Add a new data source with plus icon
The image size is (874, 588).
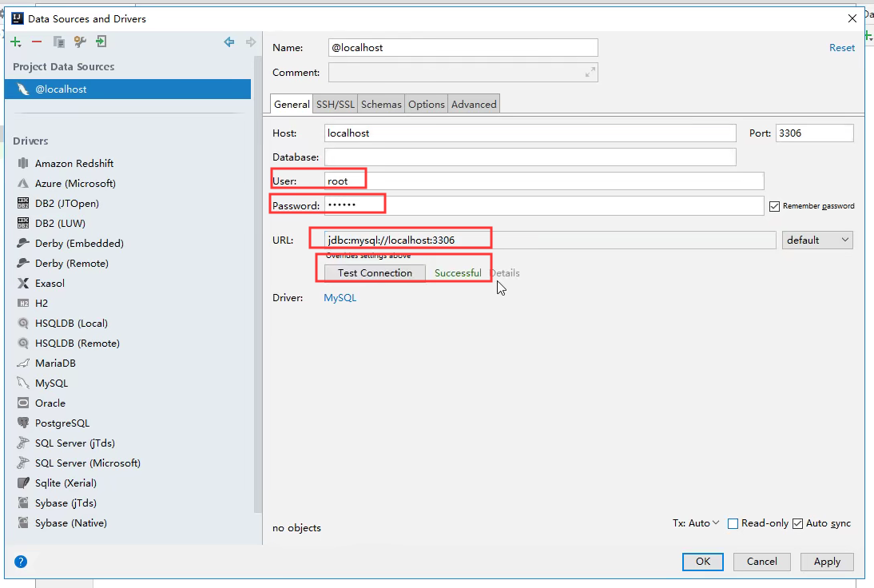(x=16, y=42)
